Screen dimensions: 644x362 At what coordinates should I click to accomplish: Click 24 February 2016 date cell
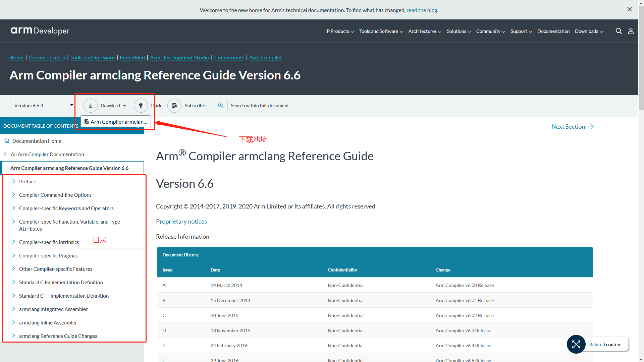(229, 346)
